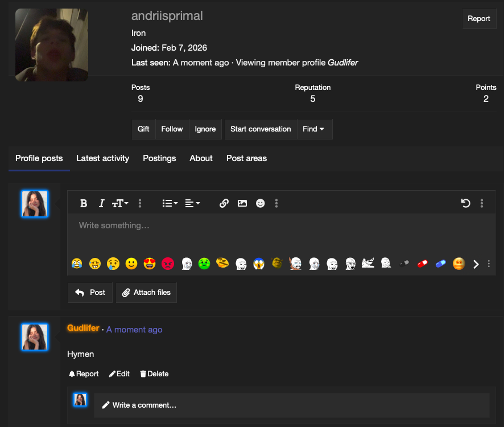Insert the Shrek face emoji
This screenshot has width=504, height=427.
(277, 264)
